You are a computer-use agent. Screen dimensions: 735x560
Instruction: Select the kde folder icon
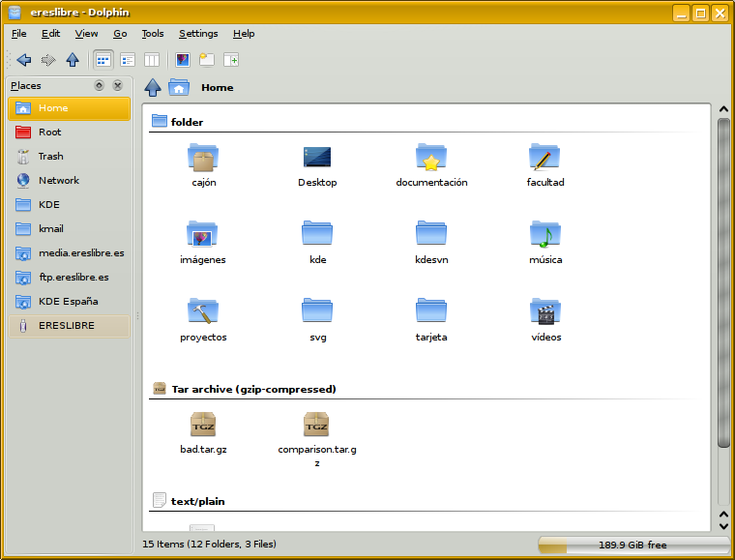coord(317,233)
